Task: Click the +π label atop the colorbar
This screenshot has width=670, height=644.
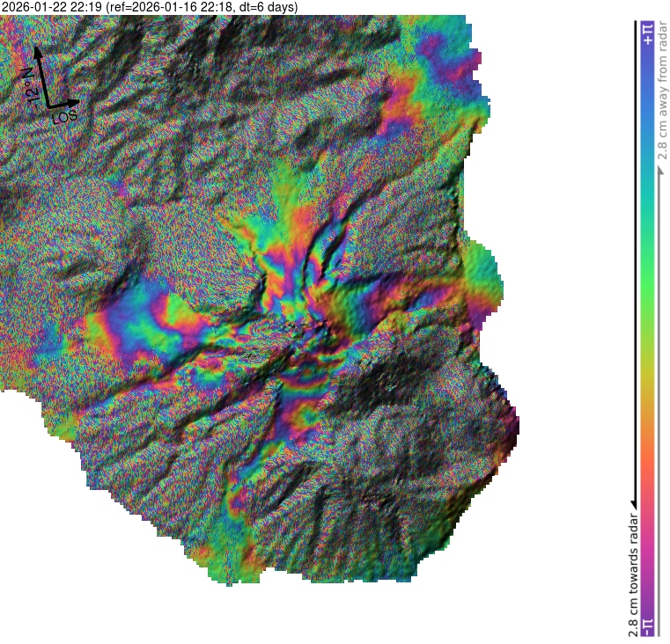Action: [648, 33]
